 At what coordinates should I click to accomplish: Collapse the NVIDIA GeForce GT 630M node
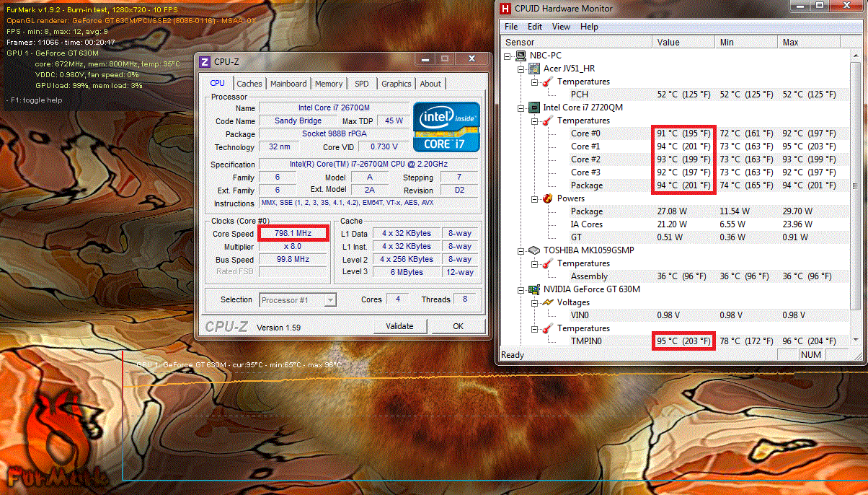pyautogui.click(x=521, y=289)
